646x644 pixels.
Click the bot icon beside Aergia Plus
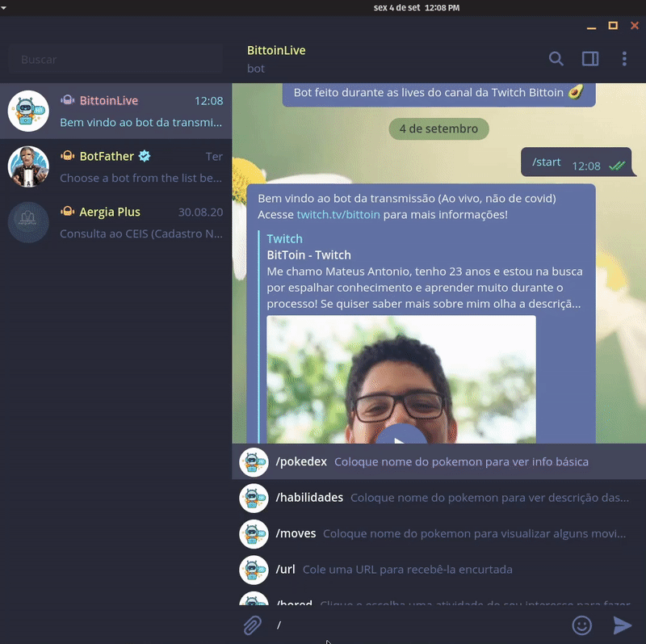pyautogui.click(x=68, y=211)
